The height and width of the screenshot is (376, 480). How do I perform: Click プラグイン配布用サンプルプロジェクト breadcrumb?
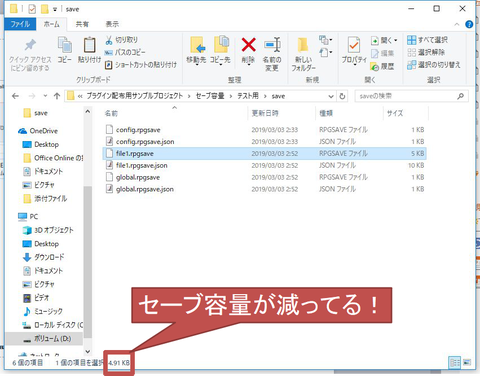point(135,96)
